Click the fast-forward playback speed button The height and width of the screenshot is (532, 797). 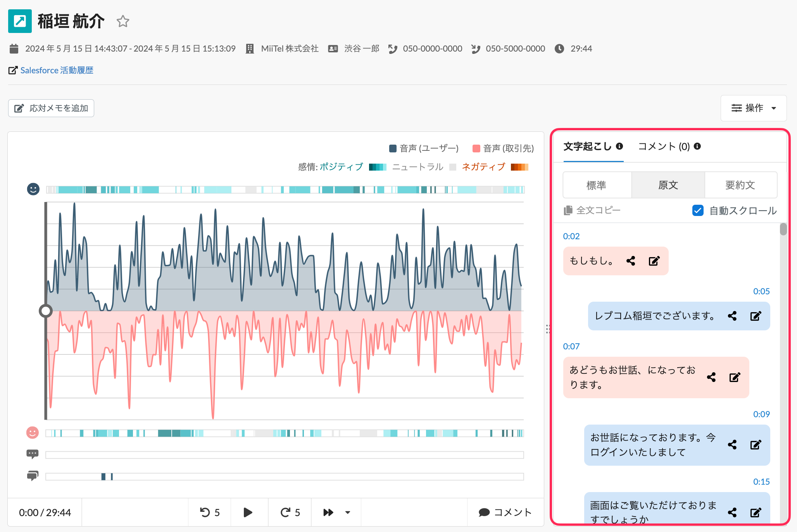pyautogui.click(x=328, y=513)
